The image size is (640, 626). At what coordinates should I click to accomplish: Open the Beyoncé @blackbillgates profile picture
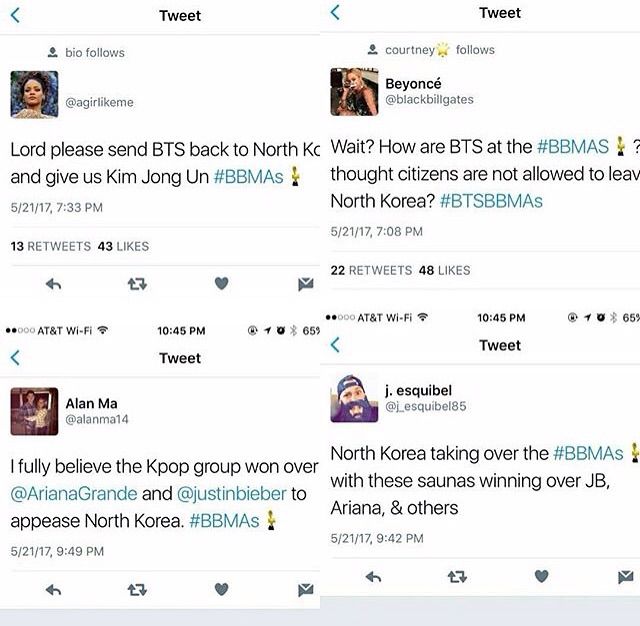(x=354, y=92)
